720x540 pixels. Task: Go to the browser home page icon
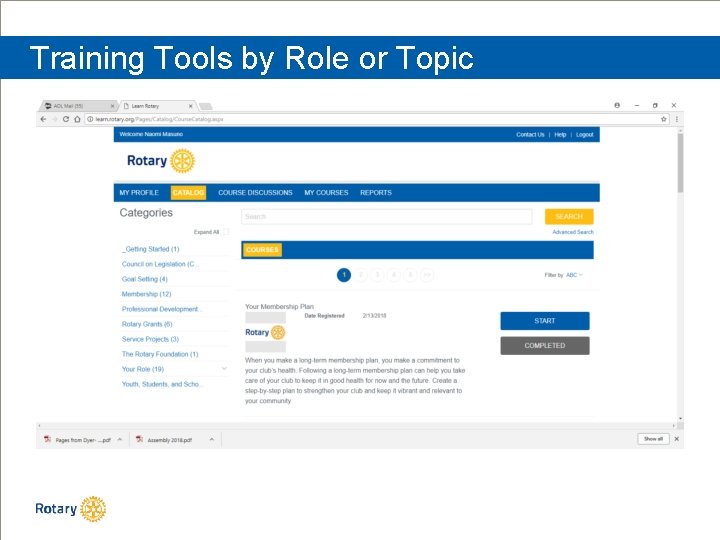[x=77, y=119]
